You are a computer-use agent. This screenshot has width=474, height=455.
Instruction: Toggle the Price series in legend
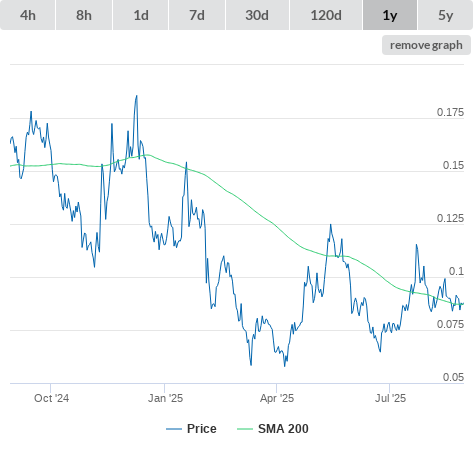click(x=202, y=429)
